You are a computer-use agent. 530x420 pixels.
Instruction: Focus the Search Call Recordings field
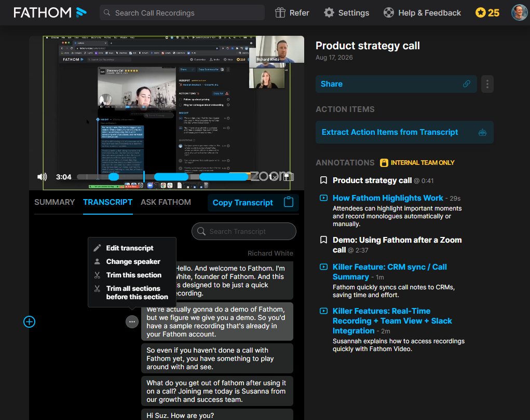(x=182, y=13)
